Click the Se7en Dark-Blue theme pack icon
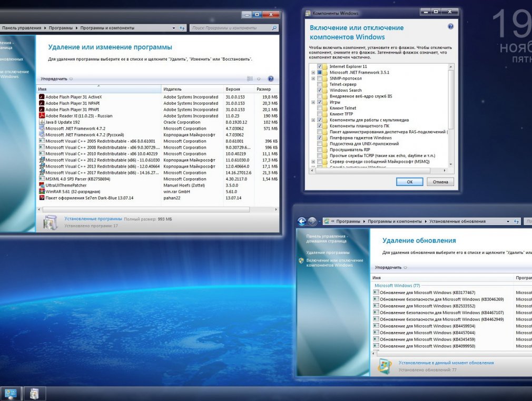Screen dimensions: 532x401 (x=42, y=198)
